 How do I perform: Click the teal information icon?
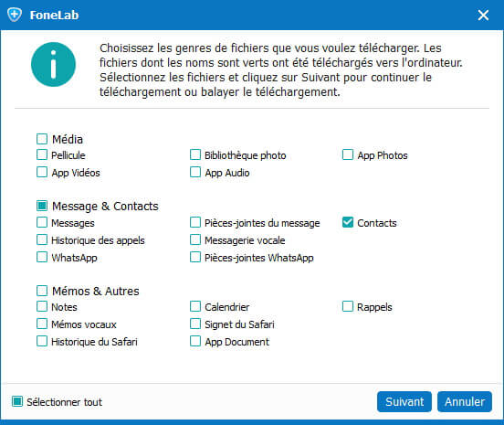[53, 64]
